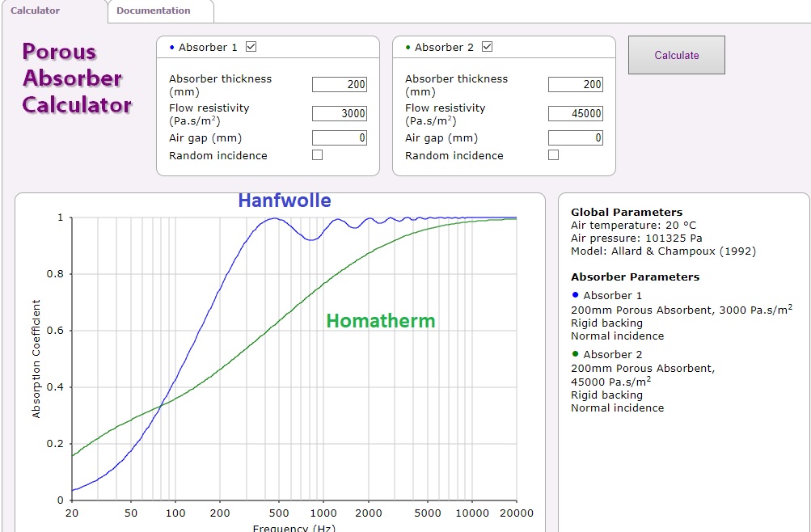This screenshot has width=811, height=532.
Task: Select Absorber 2 air gap field
Action: click(575, 137)
